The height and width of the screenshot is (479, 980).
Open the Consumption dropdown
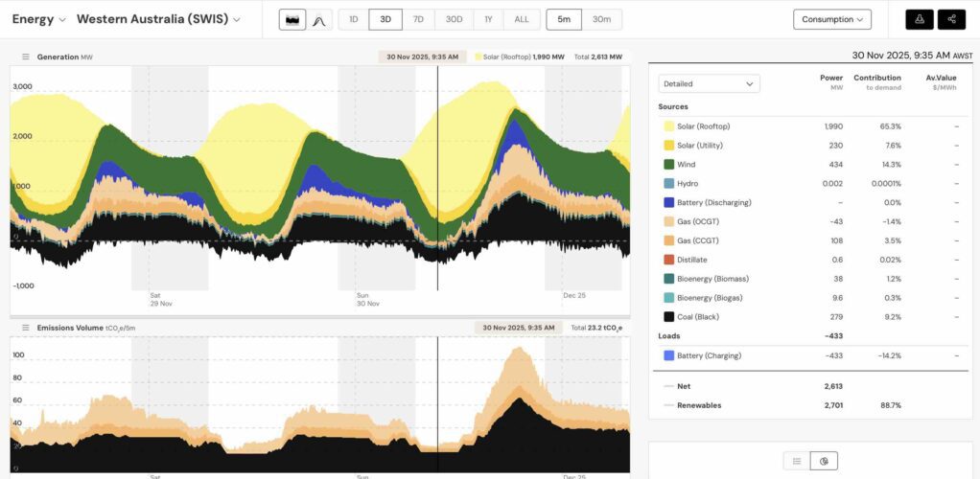[x=831, y=19]
